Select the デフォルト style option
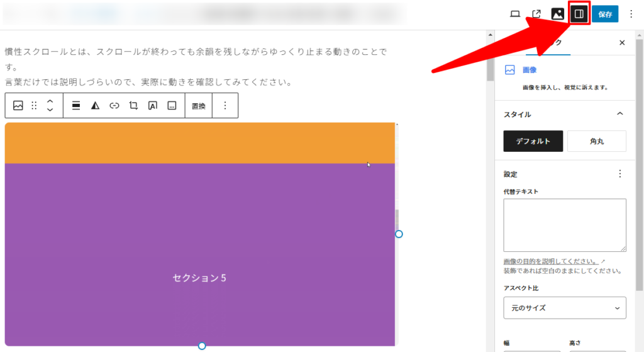Screen dimensions: 644x352 (533, 141)
